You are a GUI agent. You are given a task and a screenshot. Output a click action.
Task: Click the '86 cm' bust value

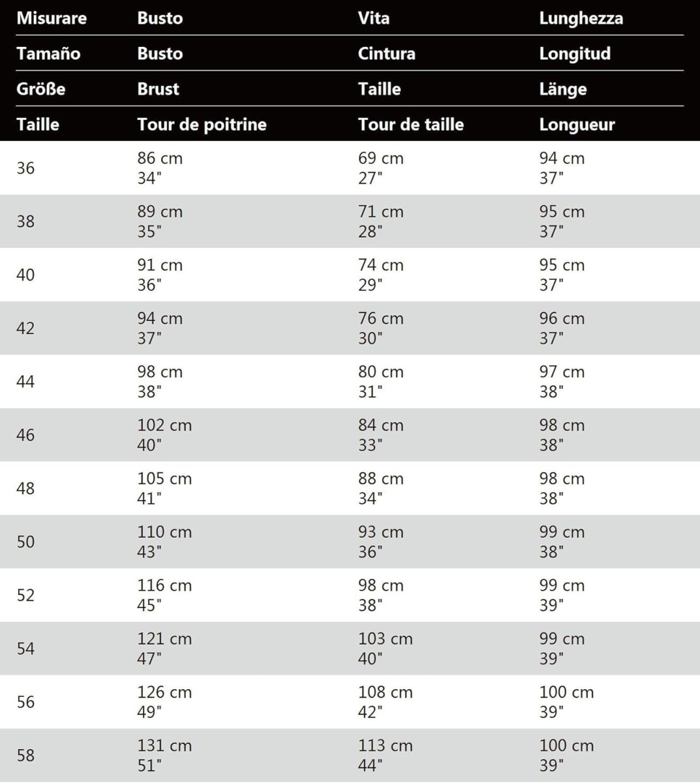[x=160, y=159]
